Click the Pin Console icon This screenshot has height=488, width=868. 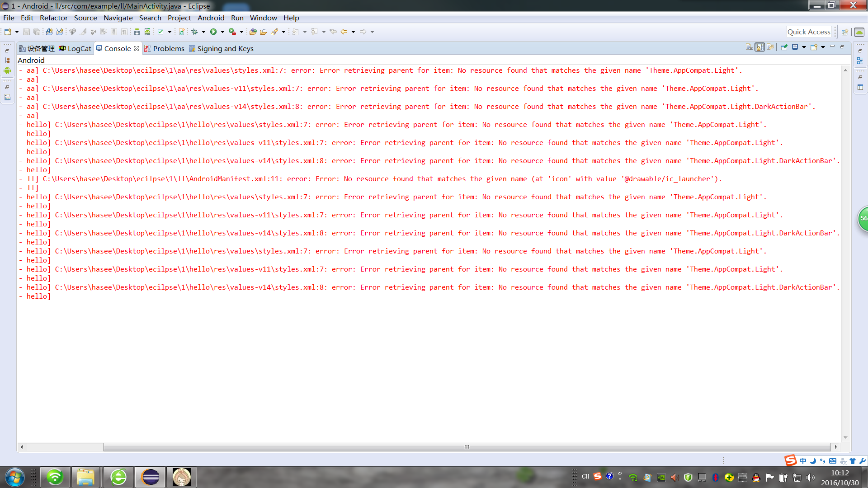[x=784, y=47]
